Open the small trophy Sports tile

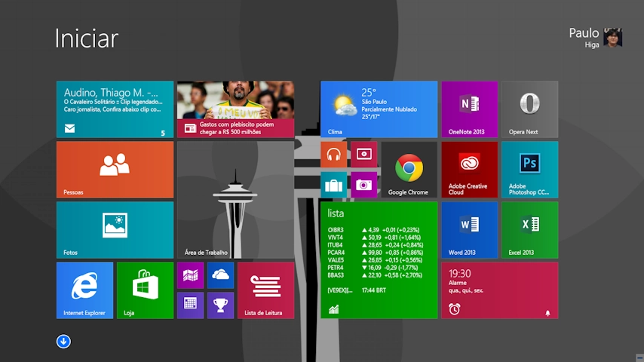[220, 305]
